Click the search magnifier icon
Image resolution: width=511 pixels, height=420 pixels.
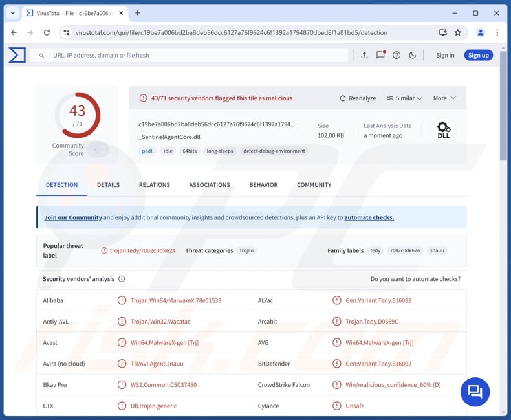(x=41, y=56)
